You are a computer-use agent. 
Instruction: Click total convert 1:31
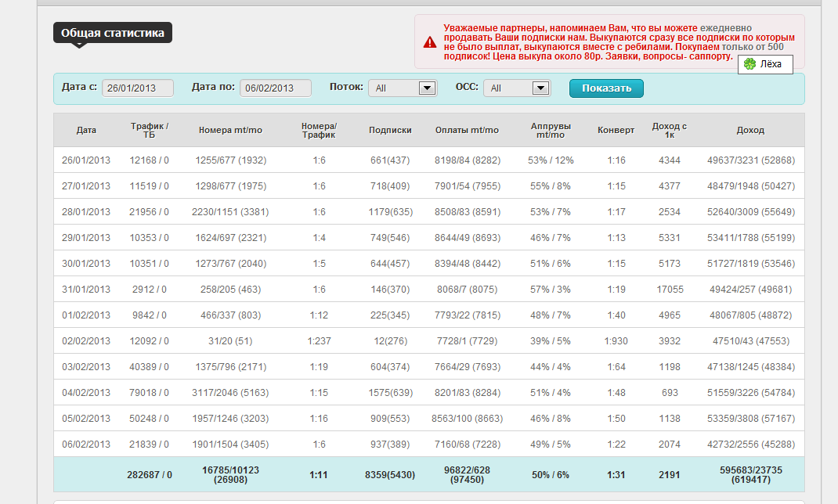coord(616,474)
